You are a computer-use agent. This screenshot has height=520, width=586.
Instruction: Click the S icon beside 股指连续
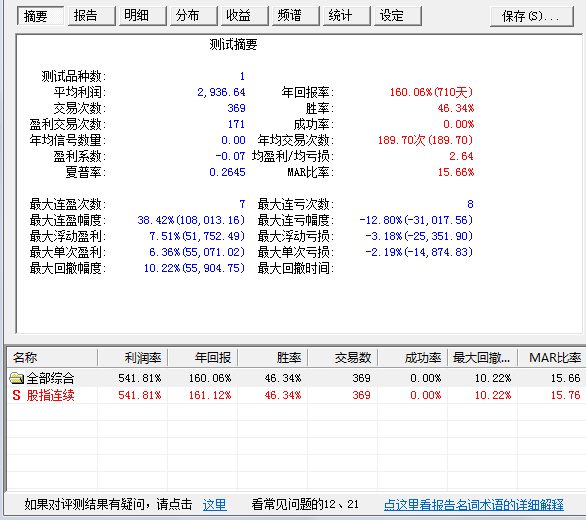(x=16, y=395)
